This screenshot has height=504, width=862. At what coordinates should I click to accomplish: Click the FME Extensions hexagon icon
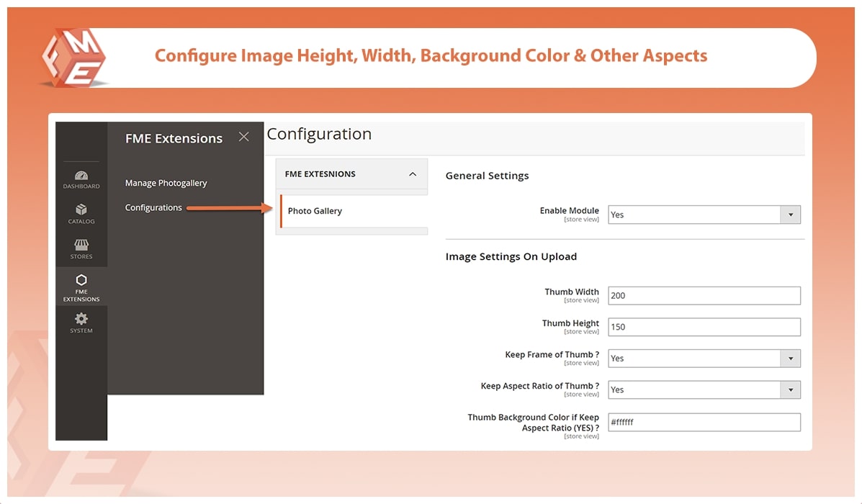tap(81, 280)
